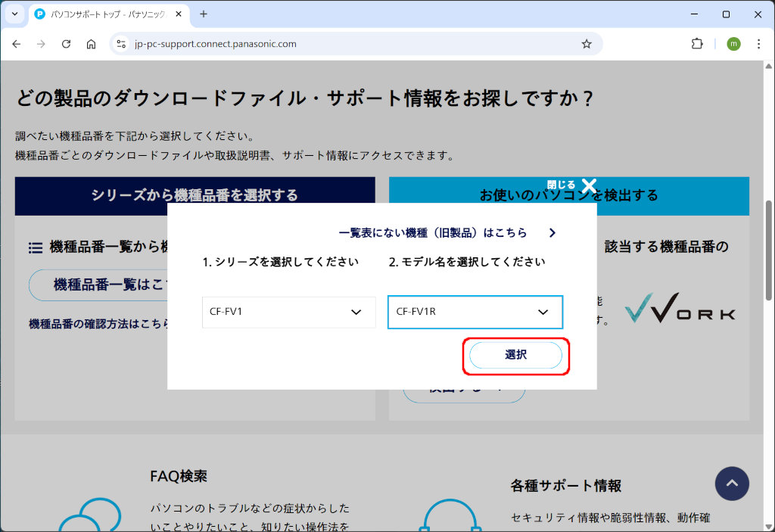Go forward in browser history
Viewport: 775px width, 532px height.
coord(41,44)
